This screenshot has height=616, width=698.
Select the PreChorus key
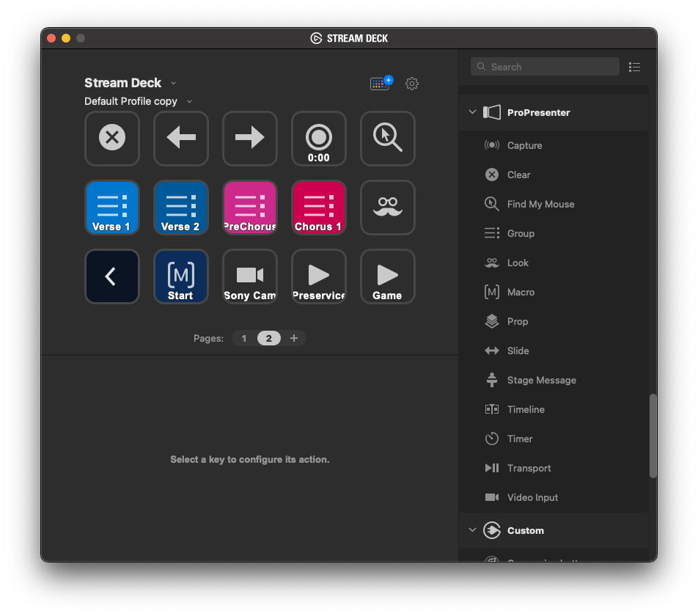250,208
